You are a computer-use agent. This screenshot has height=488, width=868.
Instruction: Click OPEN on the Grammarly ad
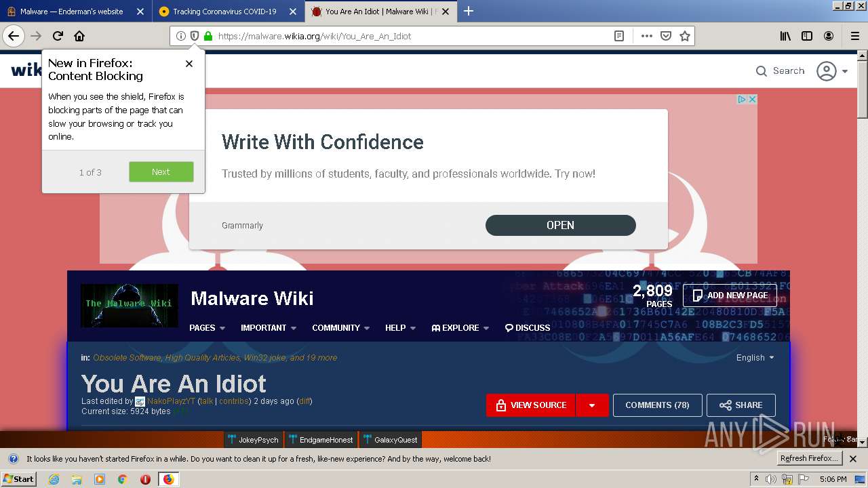(x=561, y=225)
